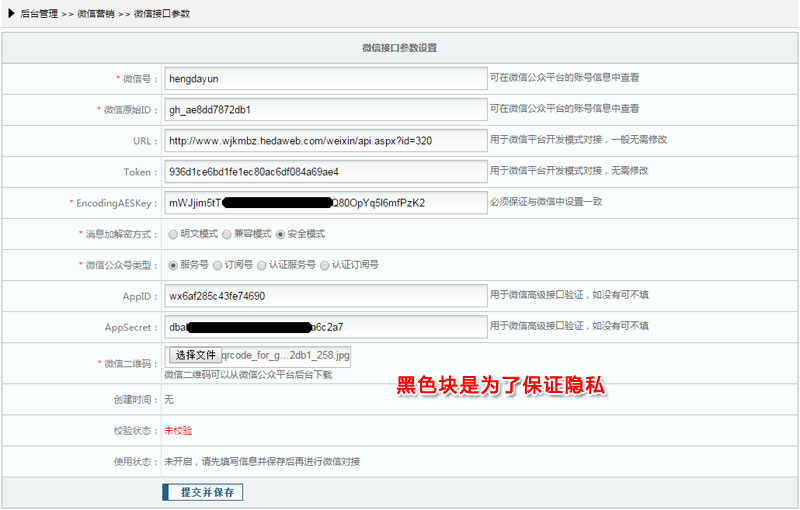
Task: Click into the URL input field
Action: (x=325, y=140)
